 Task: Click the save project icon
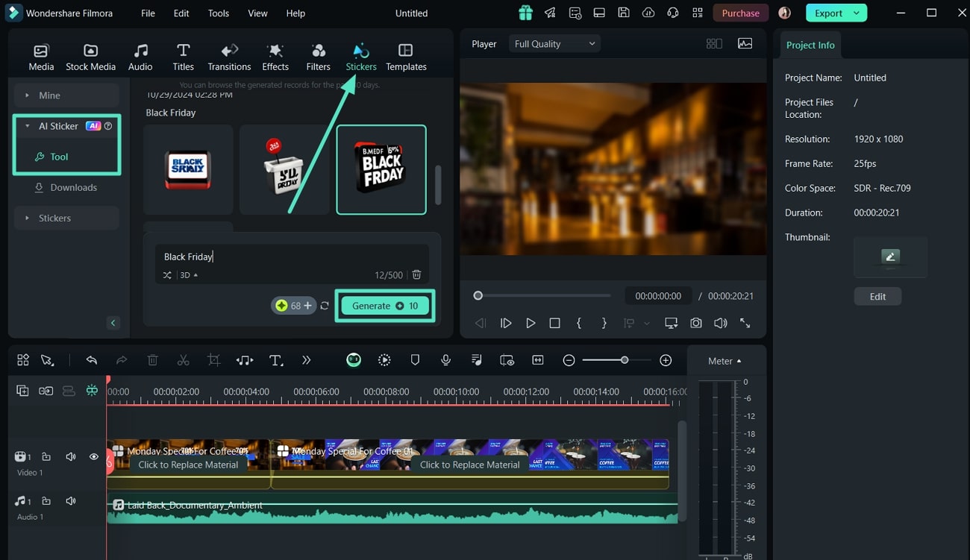point(624,13)
